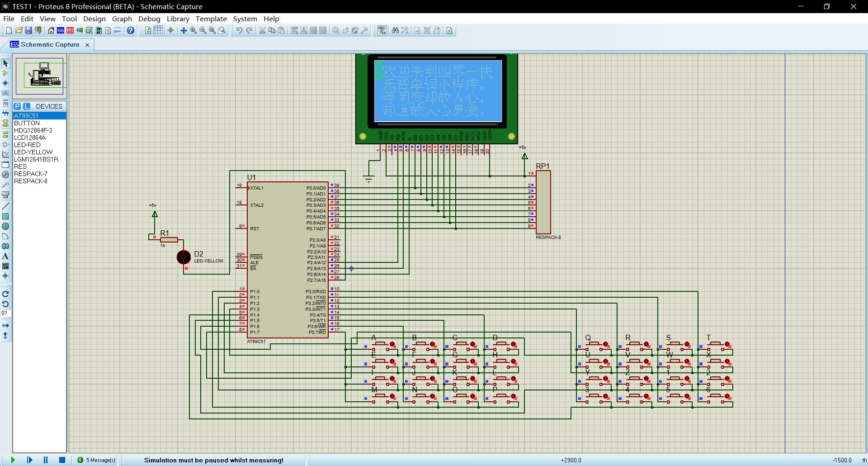Open the ISIS schematic capture icon
868x466 pixels.
[61, 30]
